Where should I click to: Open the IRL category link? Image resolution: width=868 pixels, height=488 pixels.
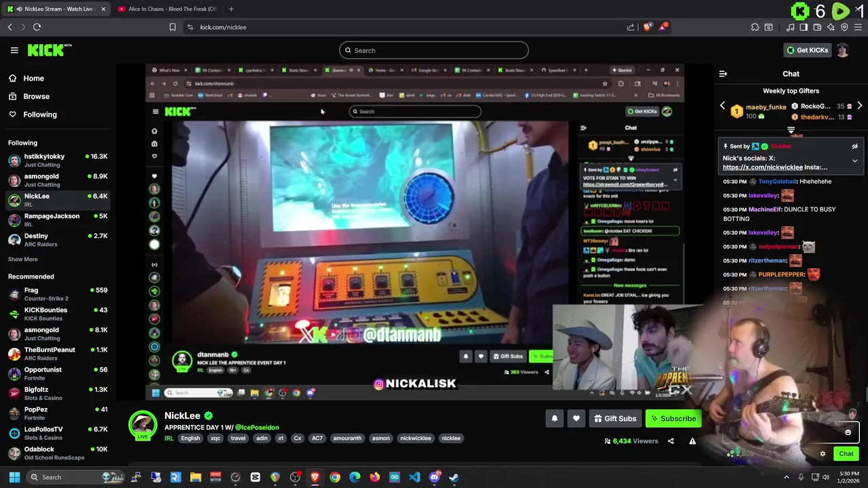pos(169,439)
